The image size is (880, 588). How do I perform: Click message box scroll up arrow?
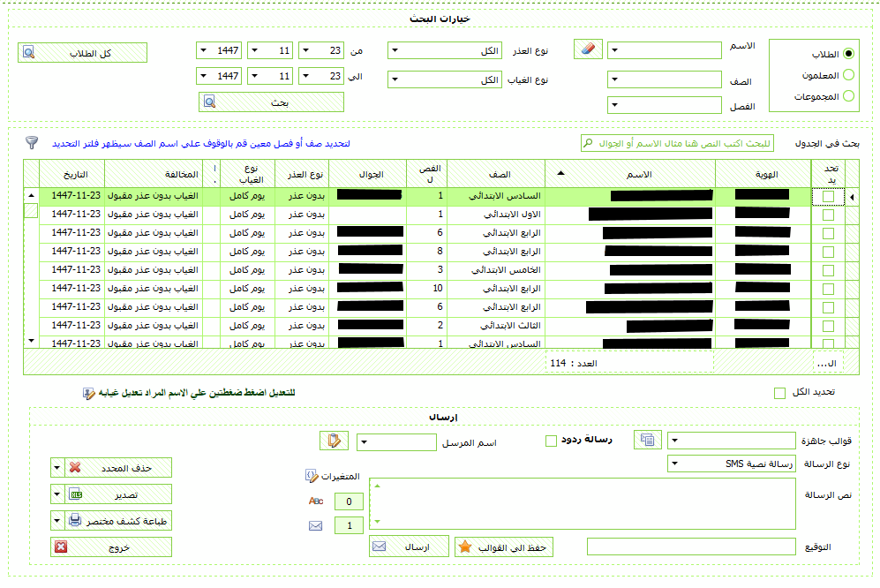click(377, 486)
